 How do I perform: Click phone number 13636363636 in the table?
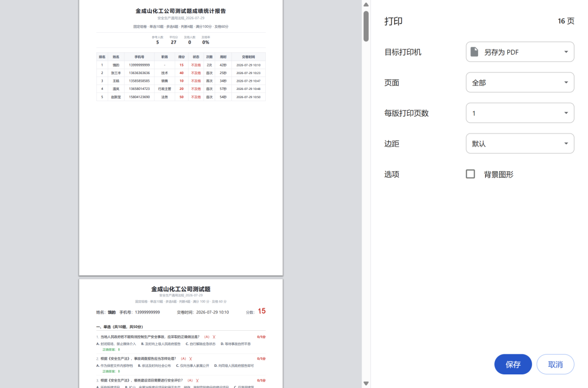point(139,73)
